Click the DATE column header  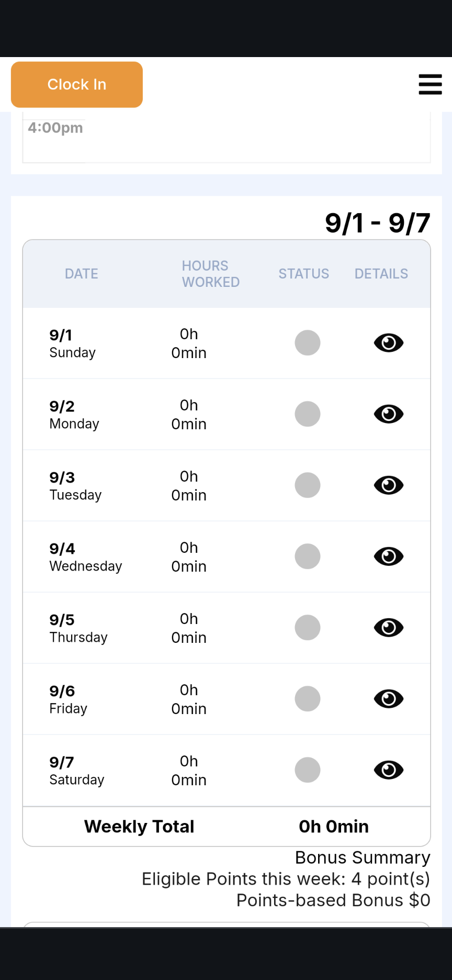pyautogui.click(x=82, y=274)
